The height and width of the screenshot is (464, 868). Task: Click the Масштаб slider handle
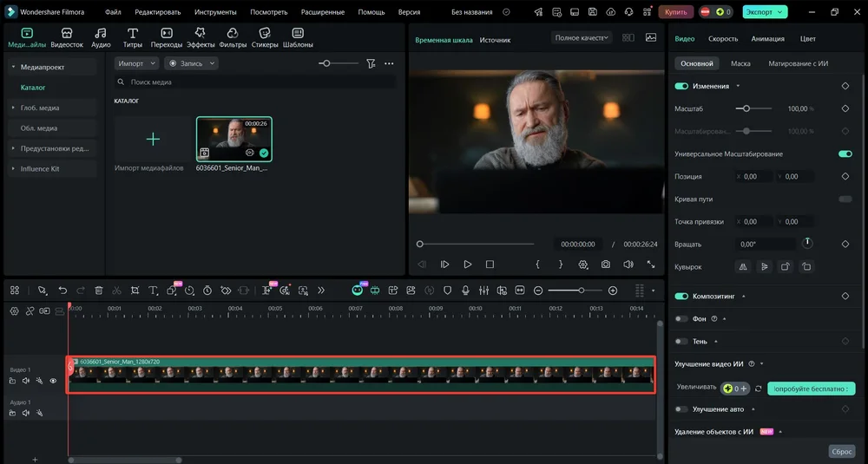click(x=746, y=108)
